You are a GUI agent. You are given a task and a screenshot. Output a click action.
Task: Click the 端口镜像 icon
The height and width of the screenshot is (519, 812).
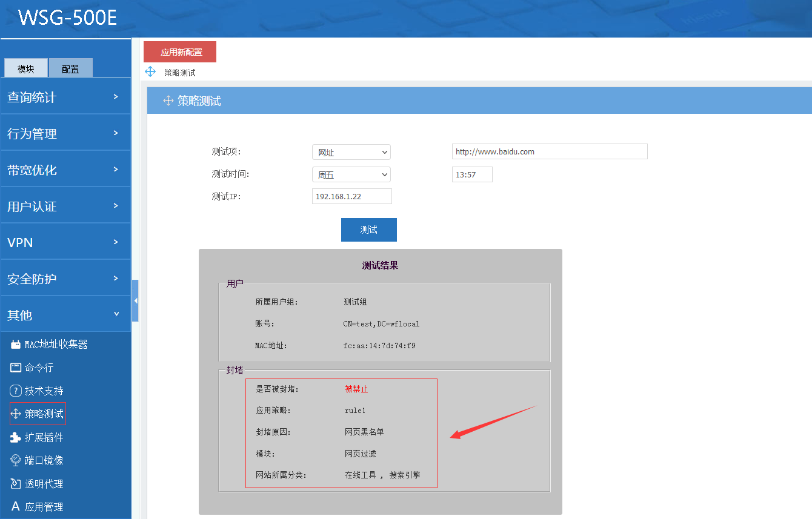16,460
